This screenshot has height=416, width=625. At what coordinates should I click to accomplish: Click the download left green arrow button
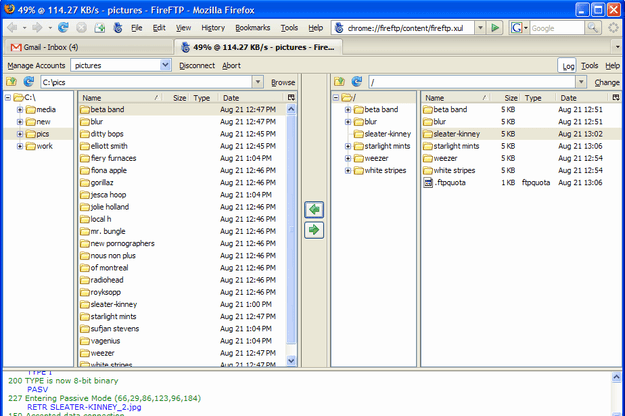point(314,210)
